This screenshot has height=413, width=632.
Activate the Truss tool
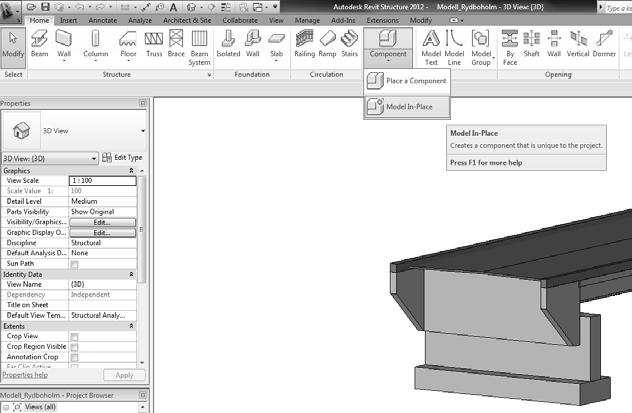(154, 44)
